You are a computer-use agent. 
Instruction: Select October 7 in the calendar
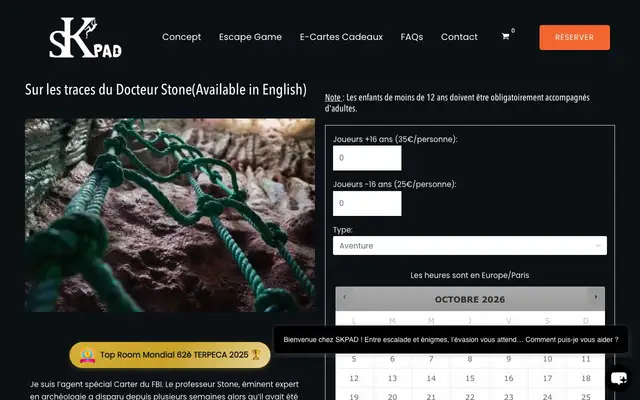(431, 359)
